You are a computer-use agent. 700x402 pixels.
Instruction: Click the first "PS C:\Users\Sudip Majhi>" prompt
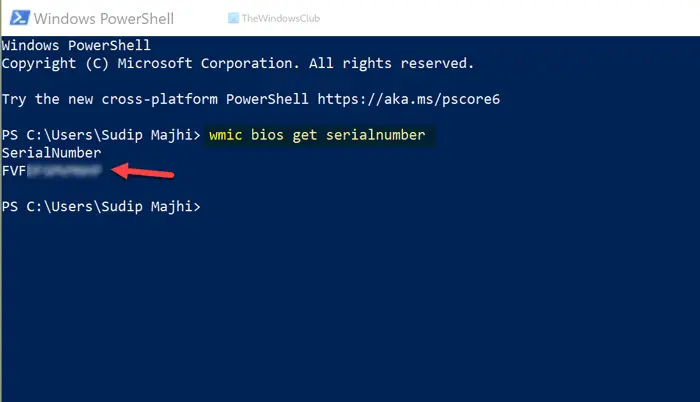click(101, 135)
